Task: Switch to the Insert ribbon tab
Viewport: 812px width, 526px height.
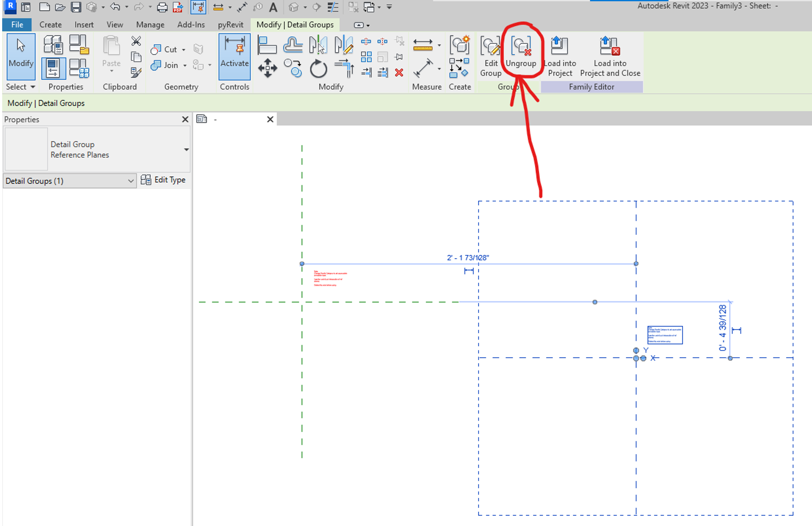Action: click(84, 25)
